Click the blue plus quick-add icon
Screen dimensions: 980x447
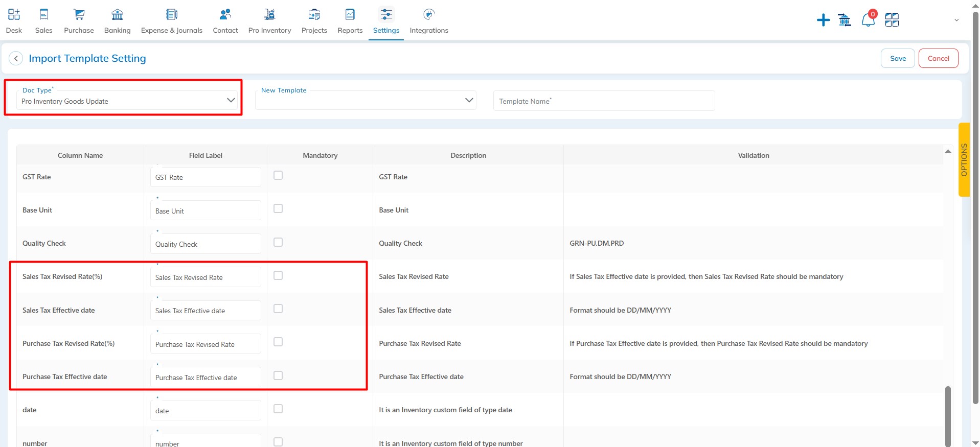click(x=823, y=20)
